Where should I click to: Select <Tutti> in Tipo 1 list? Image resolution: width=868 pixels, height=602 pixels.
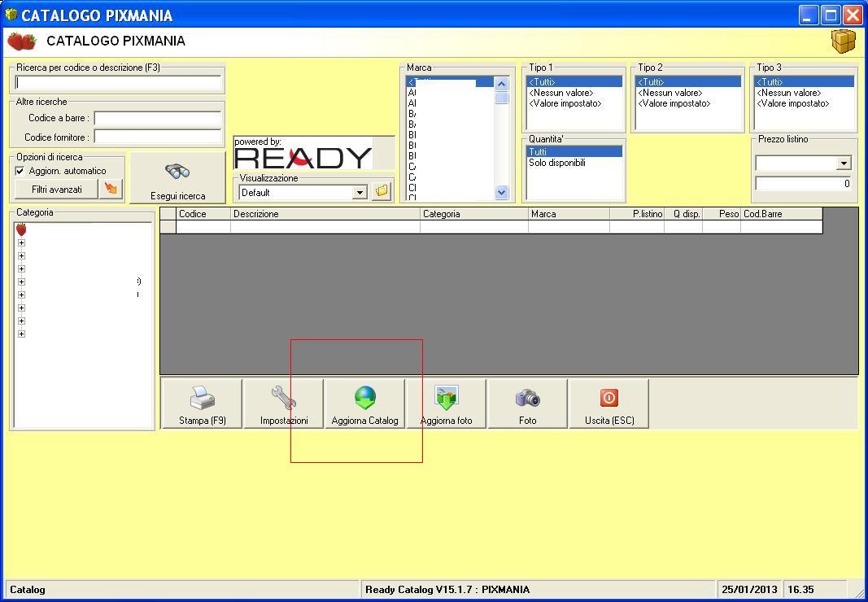tap(574, 82)
